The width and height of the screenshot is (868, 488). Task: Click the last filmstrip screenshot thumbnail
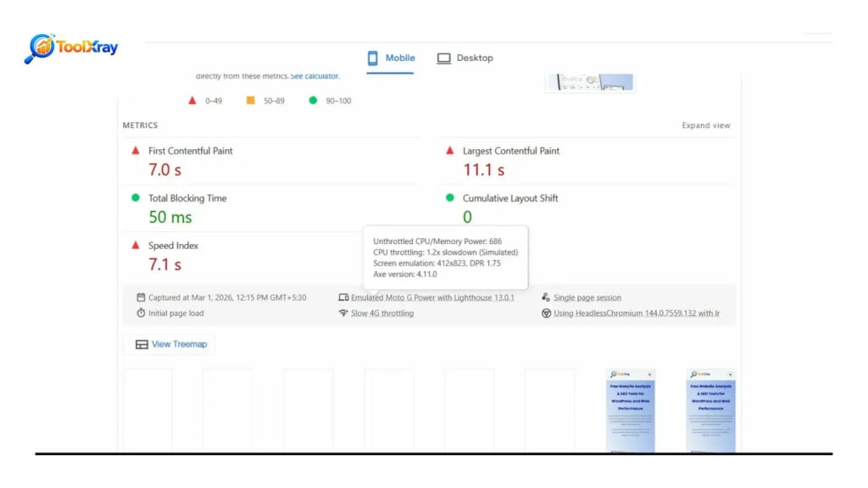pyautogui.click(x=711, y=411)
